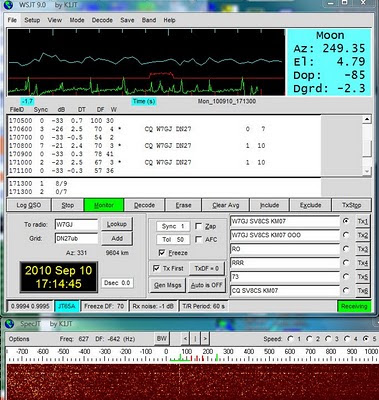
Task: Click the WSJT globe title bar icon
Action: pyautogui.click(x=9, y=5)
